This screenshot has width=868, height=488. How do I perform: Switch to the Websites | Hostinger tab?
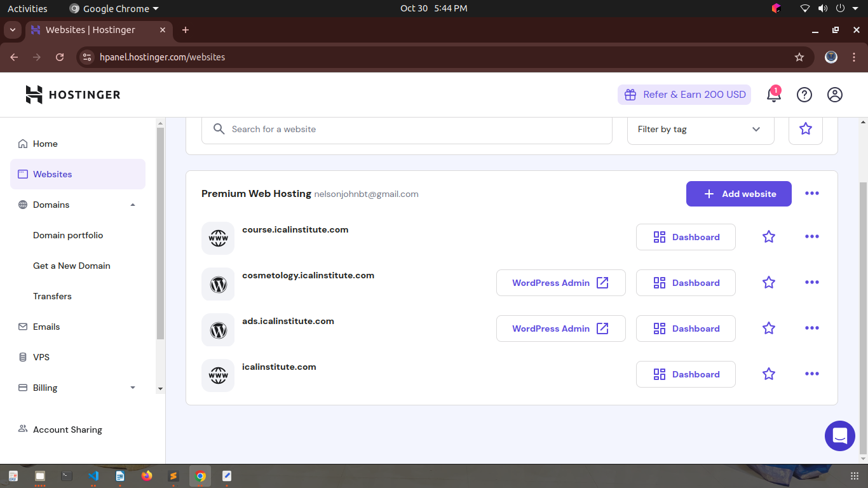coord(98,30)
